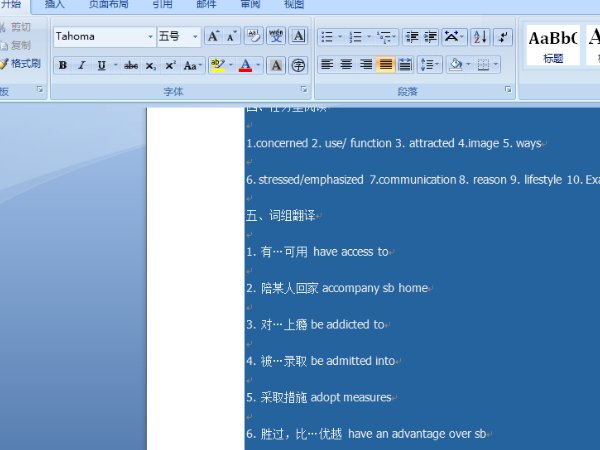
Task: Open highlight color dropdown arrow
Action: (231, 65)
